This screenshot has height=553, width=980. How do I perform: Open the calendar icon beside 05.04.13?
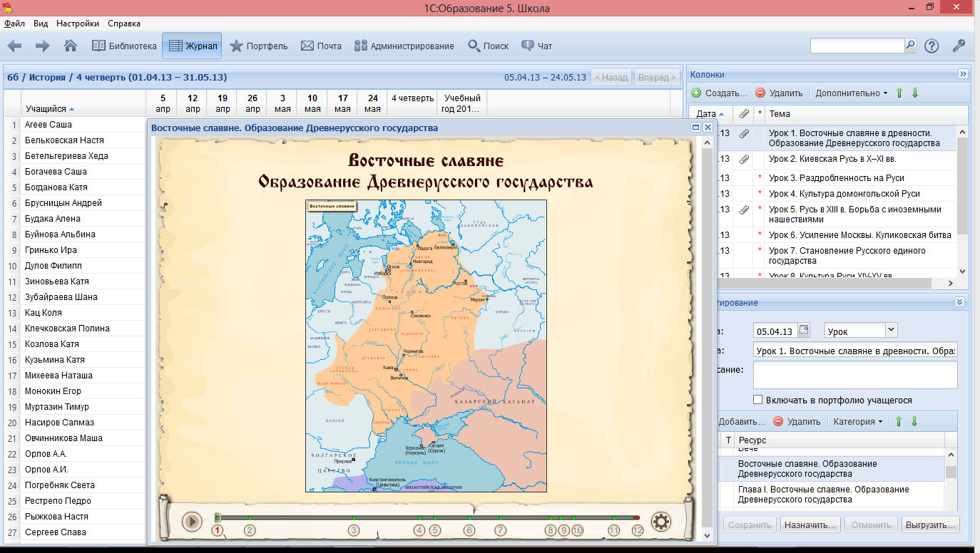(805, 330)
